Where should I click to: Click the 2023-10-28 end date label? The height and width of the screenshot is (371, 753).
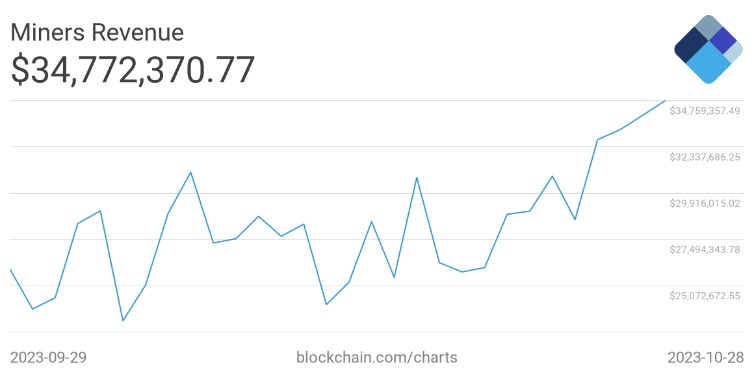705,357
